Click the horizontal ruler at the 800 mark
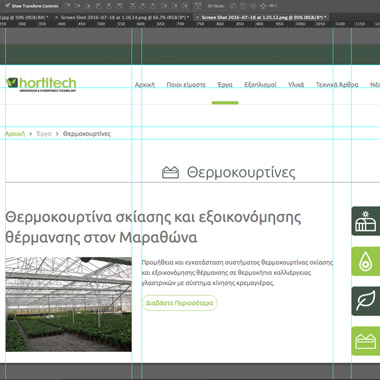Image resolution: width=380 pixels, height=380 pixels. (220, 24)
